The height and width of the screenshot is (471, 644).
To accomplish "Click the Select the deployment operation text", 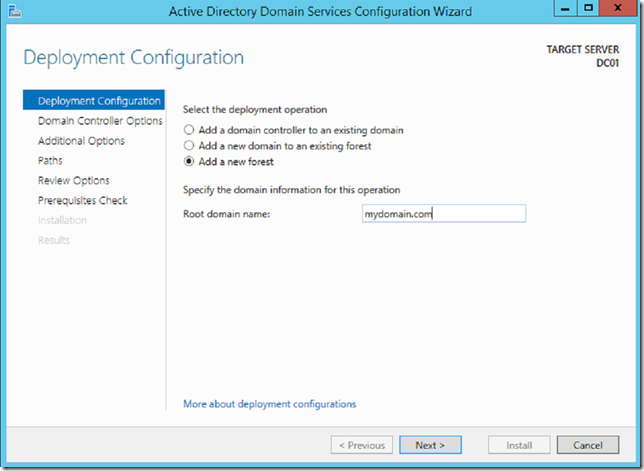I will [x=255, y=110].
